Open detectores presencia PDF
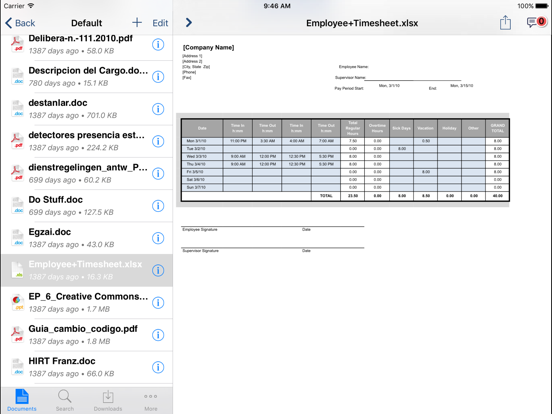552x414 pixels. click(x=87, y=141)
